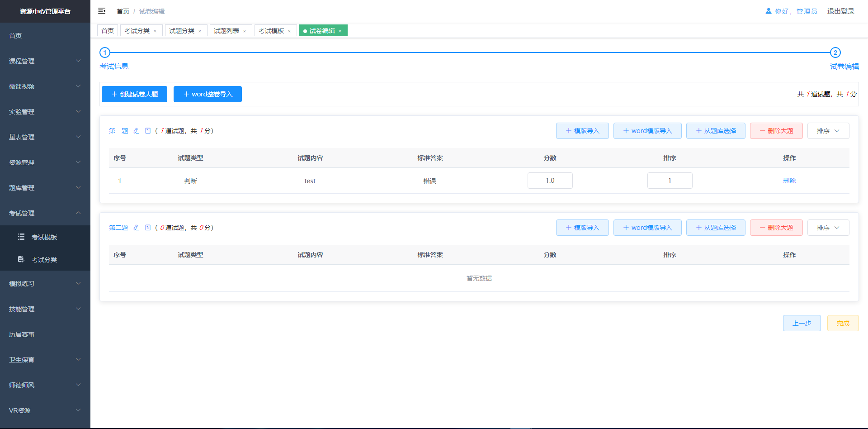This screenshot has width=868, height=429.
Task: Close the 考试分类 tab
Action: pos(155,31)
